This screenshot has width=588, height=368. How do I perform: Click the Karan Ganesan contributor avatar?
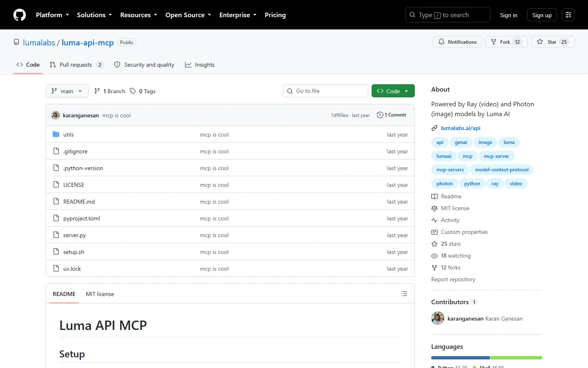(438, 318)
